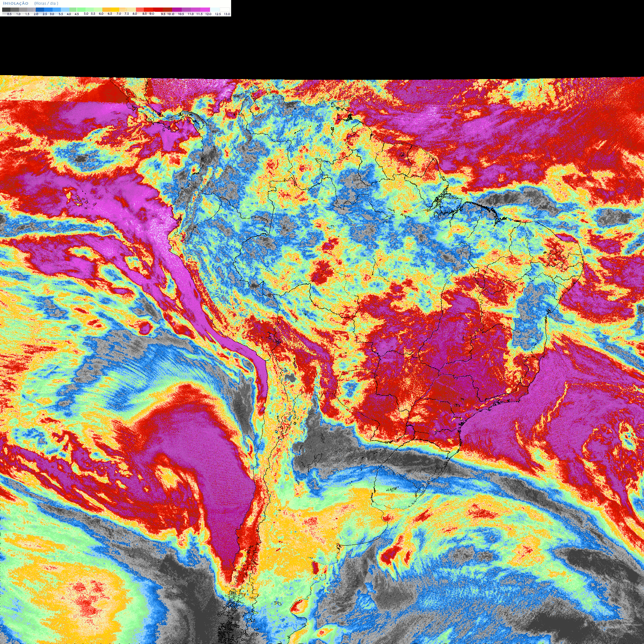Select the 12.0 legend scale value
644x644 pixels.
coord(208,14)
